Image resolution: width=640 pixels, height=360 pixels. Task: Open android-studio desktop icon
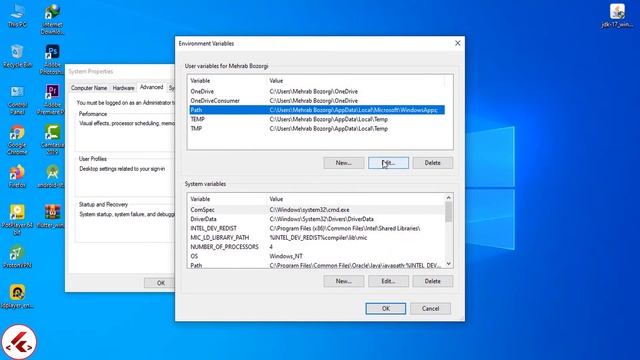[51, 176]
